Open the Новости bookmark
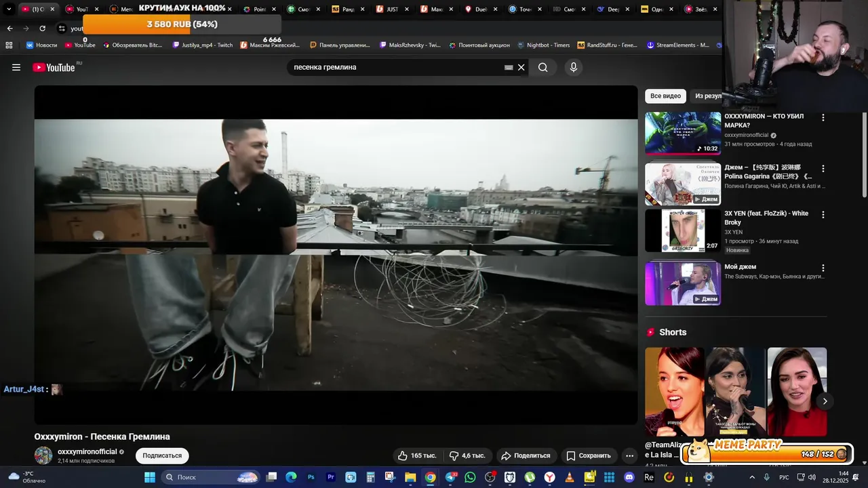868x488 pixels. point(41,45)
